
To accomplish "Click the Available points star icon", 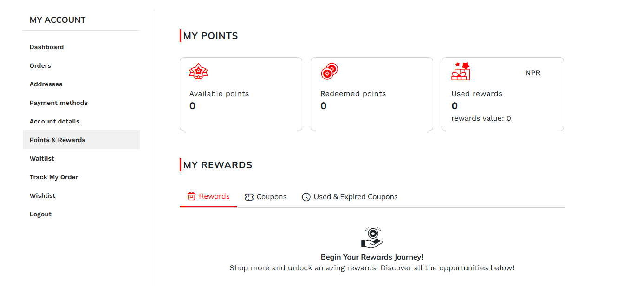I will (x=198, y=71).
